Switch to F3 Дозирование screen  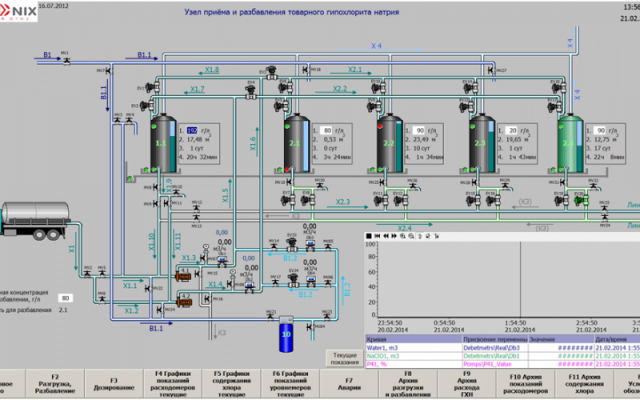point(114,385)
